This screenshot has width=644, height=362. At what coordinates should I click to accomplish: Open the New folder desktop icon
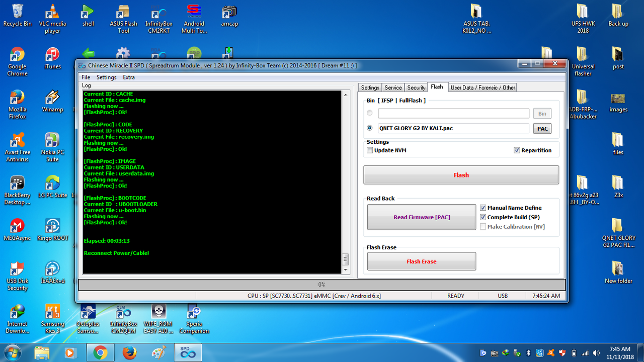tap(618, 272)
